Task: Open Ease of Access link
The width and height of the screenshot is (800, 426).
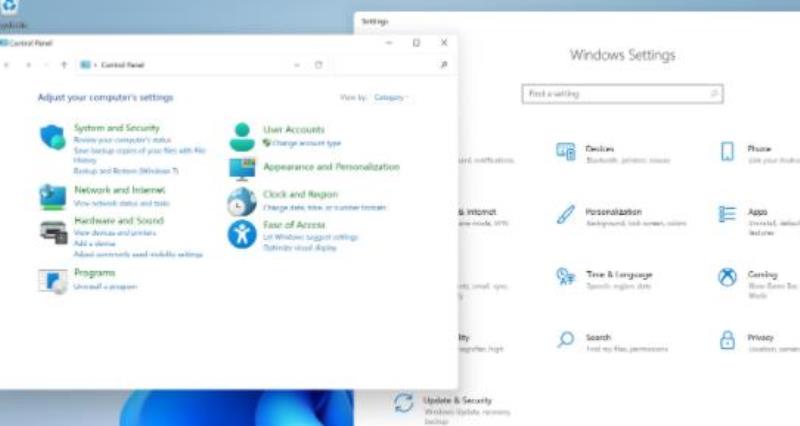Action: [x=294, y=224]
